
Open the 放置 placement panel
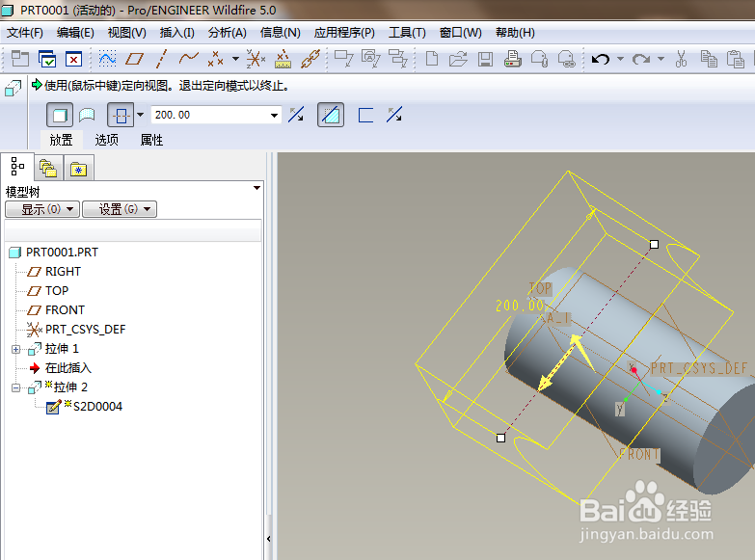click(61, 140)
